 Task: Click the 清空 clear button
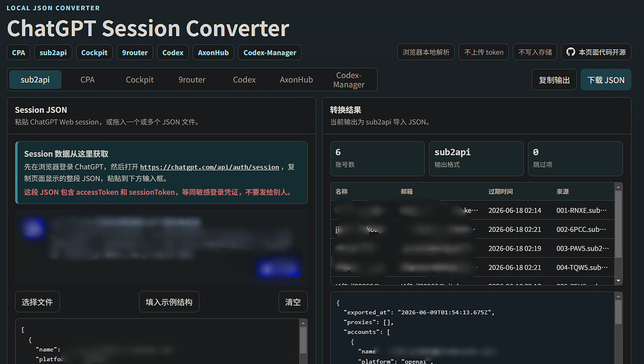(293, 302)
